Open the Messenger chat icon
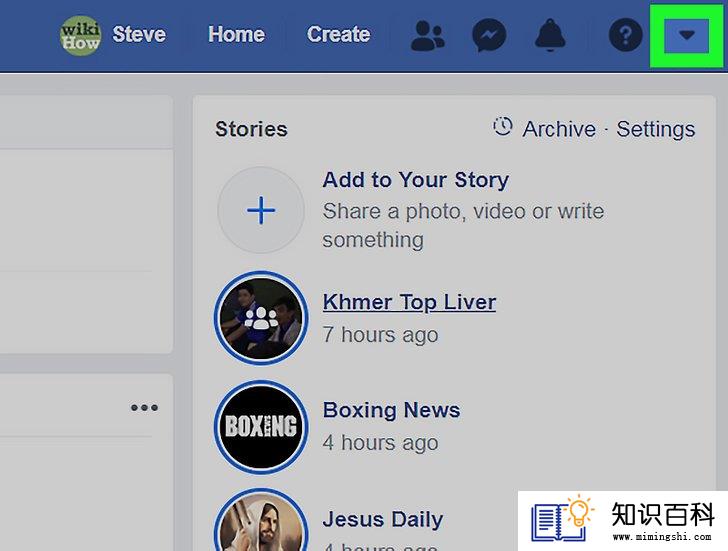Screen dimensions: 728x551 coord(488,35)
